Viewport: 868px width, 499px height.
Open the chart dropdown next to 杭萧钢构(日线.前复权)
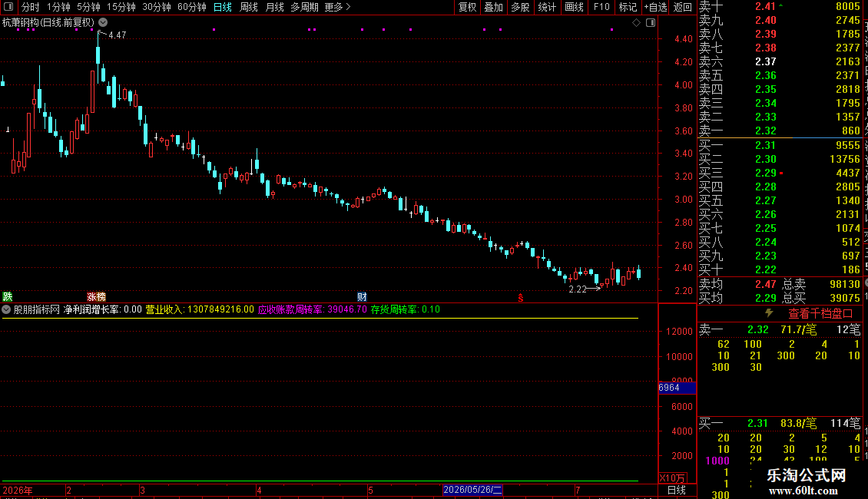pyautogui.click(x=103, y=23)
